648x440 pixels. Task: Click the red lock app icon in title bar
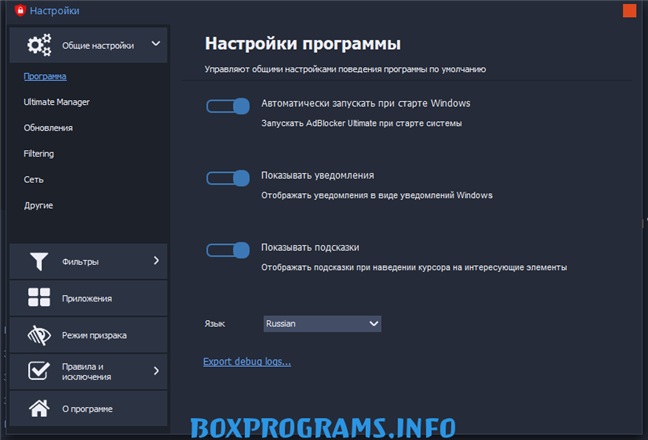[x=18, y=11]
